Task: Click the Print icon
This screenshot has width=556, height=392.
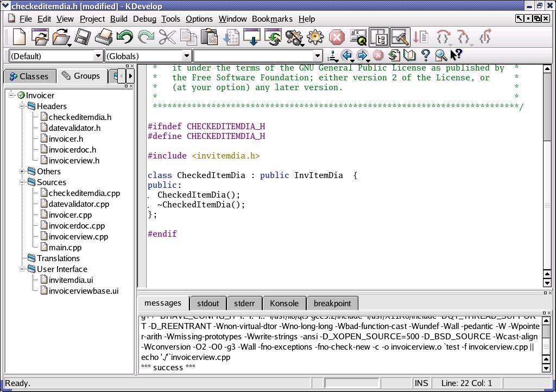Action: [x=104, y=37]
